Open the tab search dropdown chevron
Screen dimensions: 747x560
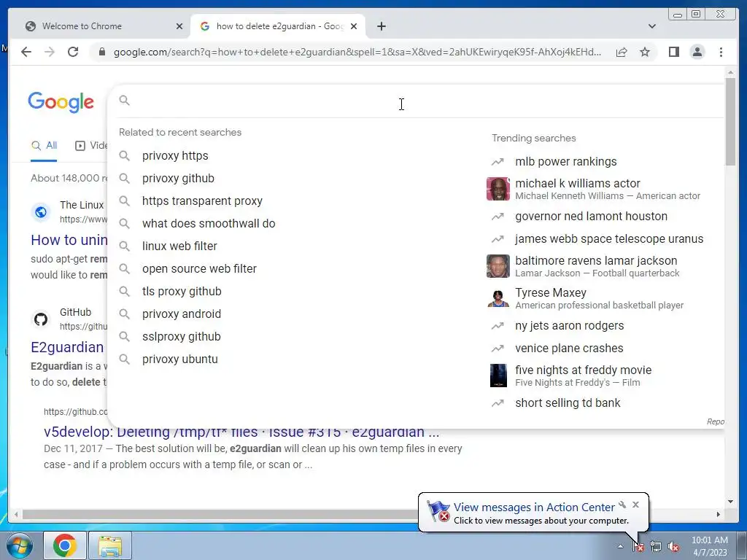pos(652,26)
